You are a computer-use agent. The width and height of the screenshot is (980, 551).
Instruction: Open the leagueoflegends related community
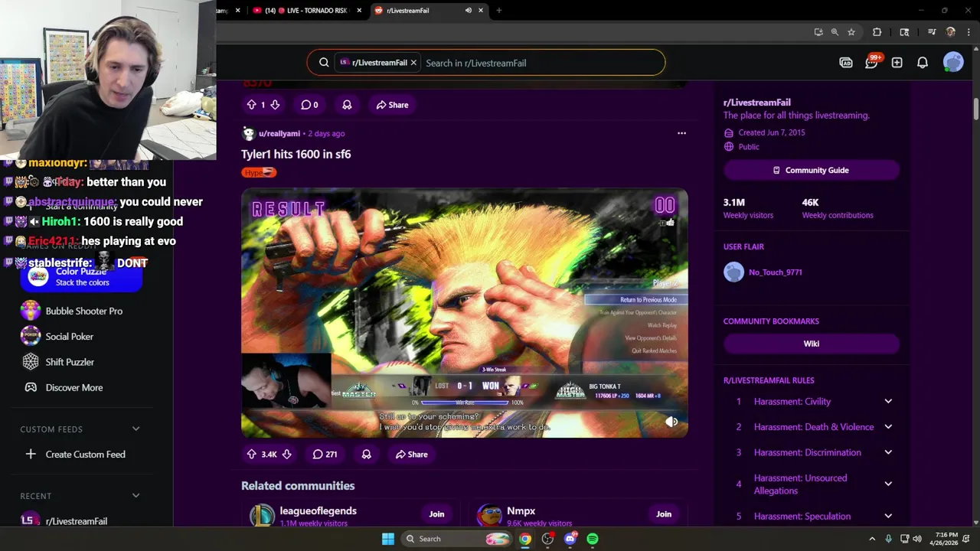tap(318, 511)
